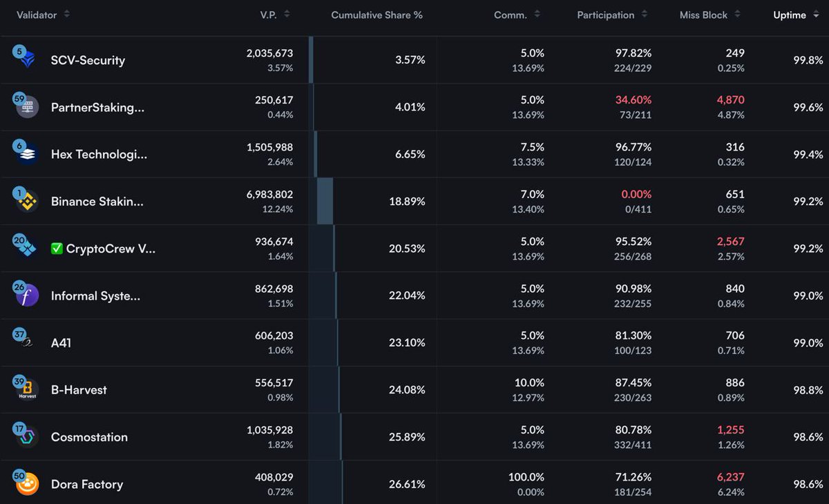The image size is (829, 504).
Task: Open the Informal Systems validator logo
Action: (28, 295)
